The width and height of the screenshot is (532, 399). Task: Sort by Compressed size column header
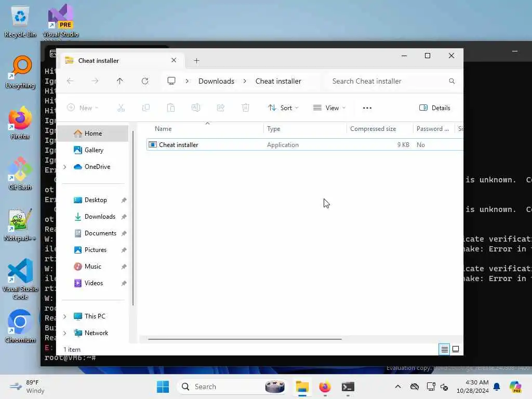tap(380, 129)
